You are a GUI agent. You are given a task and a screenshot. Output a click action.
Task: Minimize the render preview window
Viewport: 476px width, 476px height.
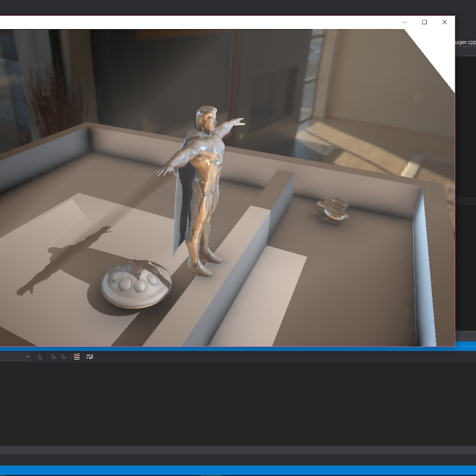(405, 22)
